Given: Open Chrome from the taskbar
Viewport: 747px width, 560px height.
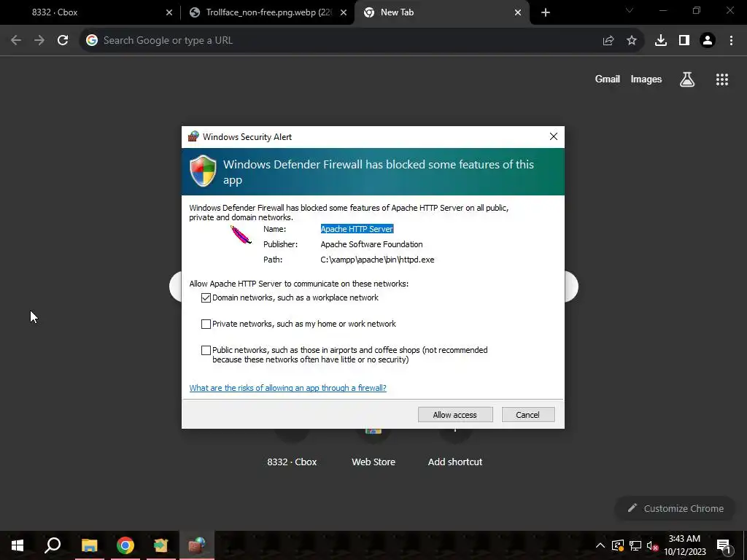Looking at the screenshot, I should (125, 545).
